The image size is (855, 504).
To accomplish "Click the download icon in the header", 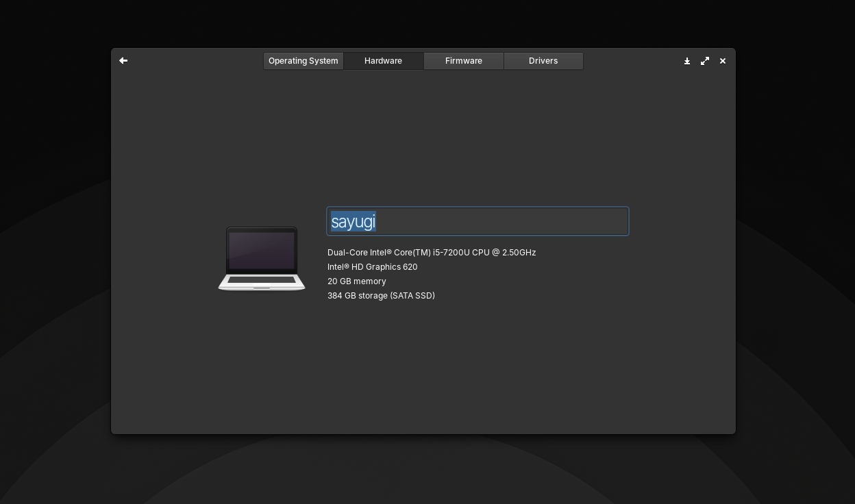I will point(687,61).
